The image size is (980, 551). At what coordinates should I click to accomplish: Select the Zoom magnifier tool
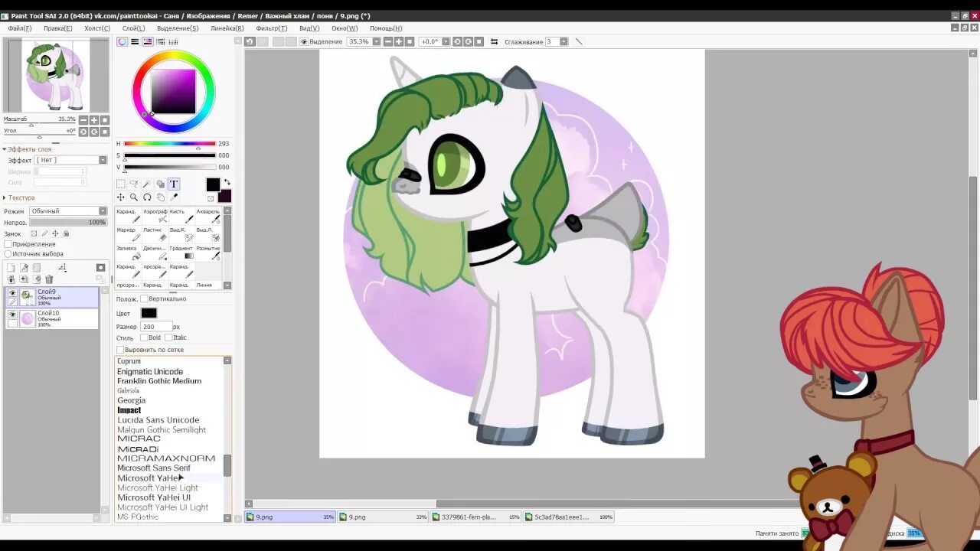point(134,197)
